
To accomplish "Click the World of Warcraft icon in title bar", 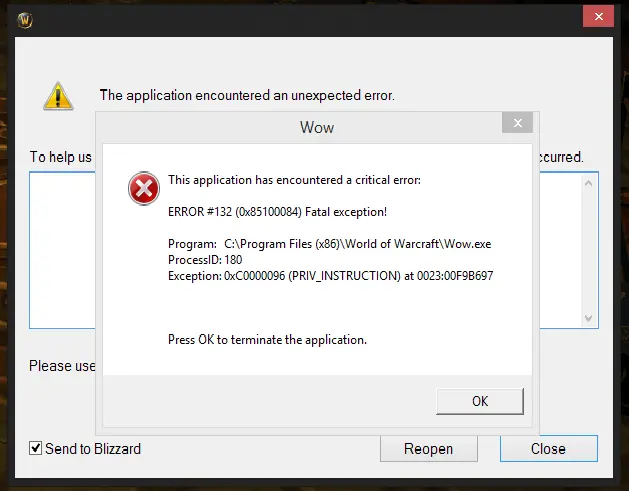I will (25, 20).
